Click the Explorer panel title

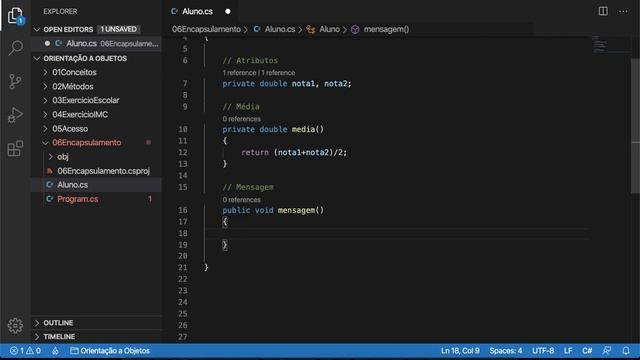click(60, 11)
